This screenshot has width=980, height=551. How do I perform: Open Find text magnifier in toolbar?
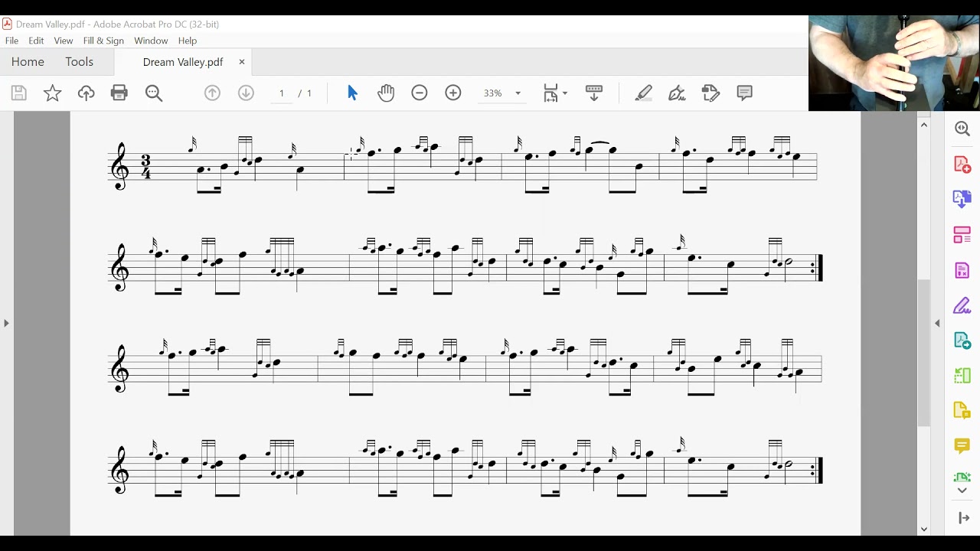tap(154, 93)
